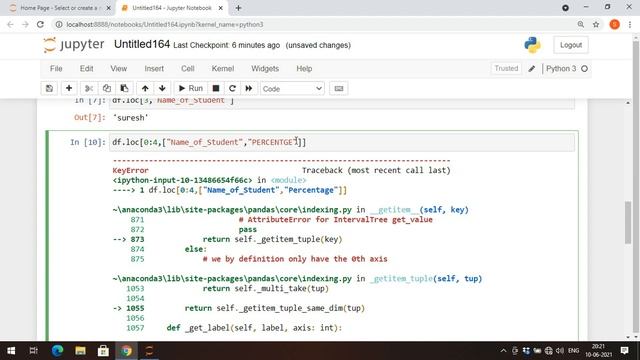Viewport: 640px width, 360px height.
Task: Open a new browser tab
Action: pyautogui.click(x=238, y=8)
